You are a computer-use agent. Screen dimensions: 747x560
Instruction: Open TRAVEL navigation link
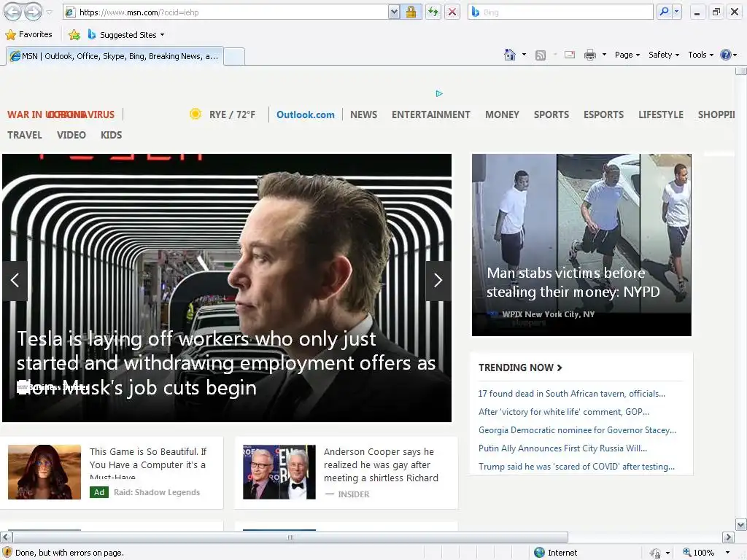click(25, 135)
